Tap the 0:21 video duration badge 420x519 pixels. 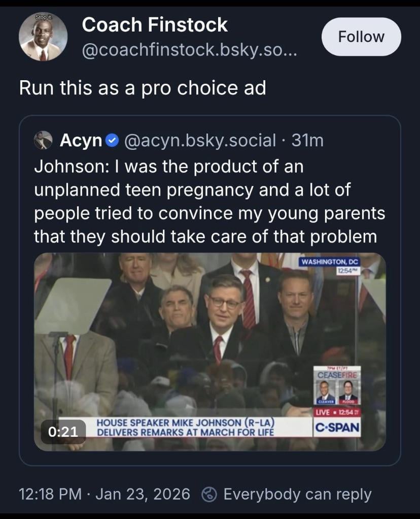(63, 431)
